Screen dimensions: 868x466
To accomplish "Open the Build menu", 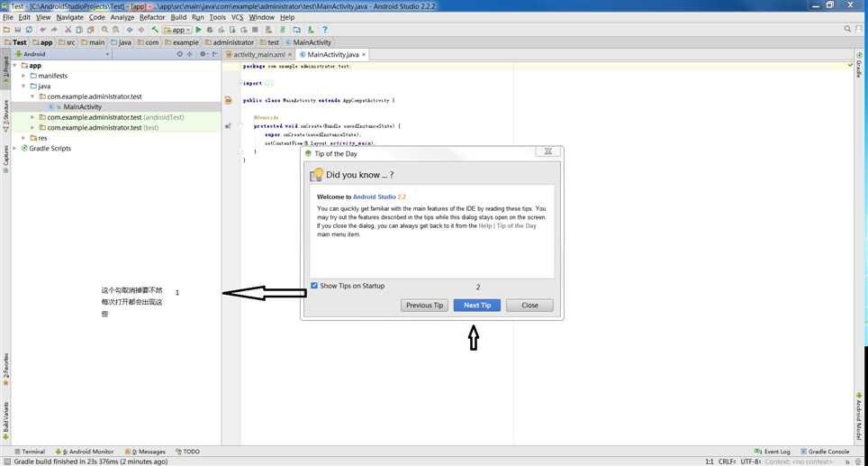I will [x=178, y=17].
